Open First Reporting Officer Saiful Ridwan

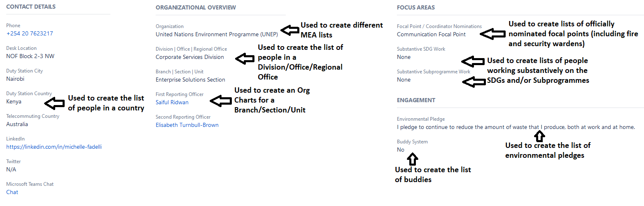(x=172, y=102)
